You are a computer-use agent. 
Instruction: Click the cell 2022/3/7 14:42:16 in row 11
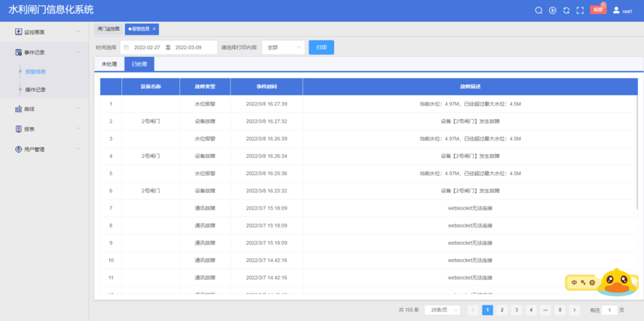coord(267,278)
